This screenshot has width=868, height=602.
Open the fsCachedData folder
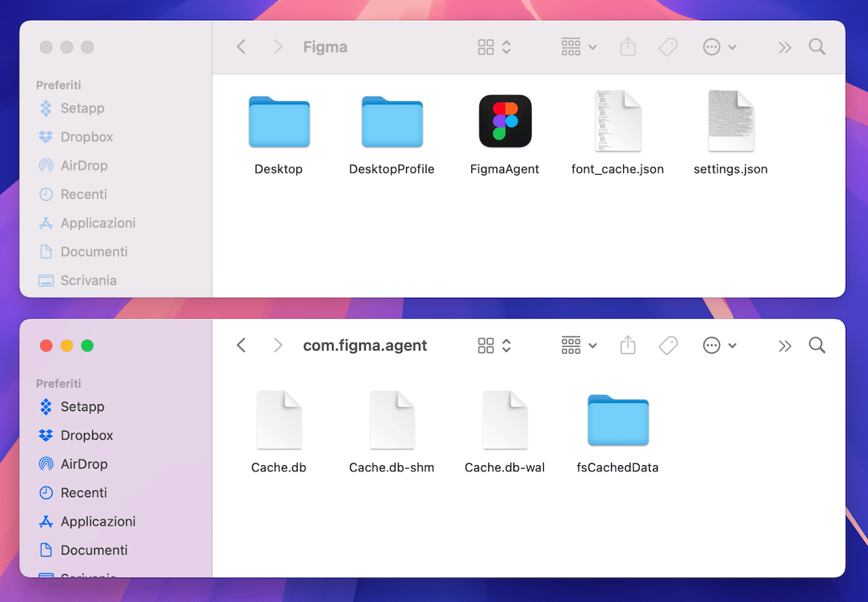pyautogui.click(x=617, y=420)
